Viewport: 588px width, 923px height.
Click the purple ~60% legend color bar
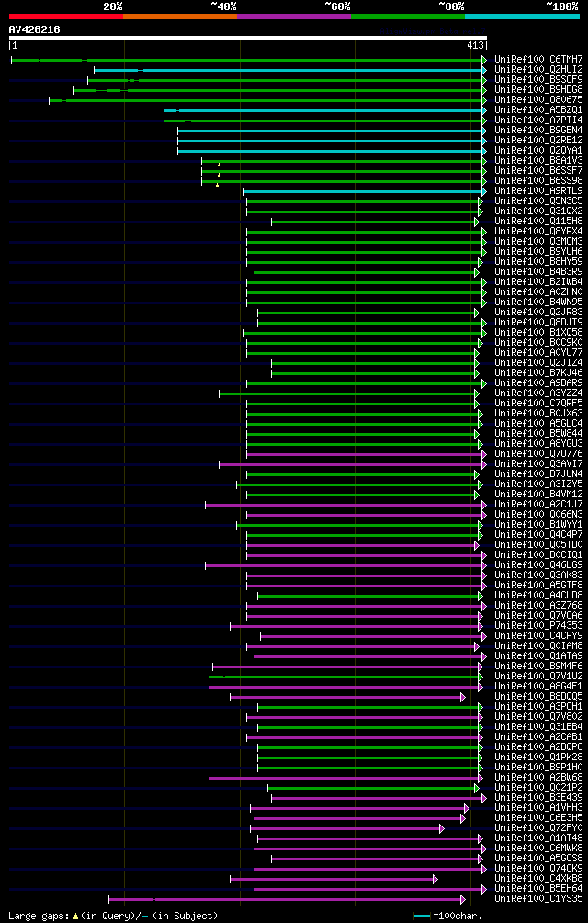tap(294, 17)
